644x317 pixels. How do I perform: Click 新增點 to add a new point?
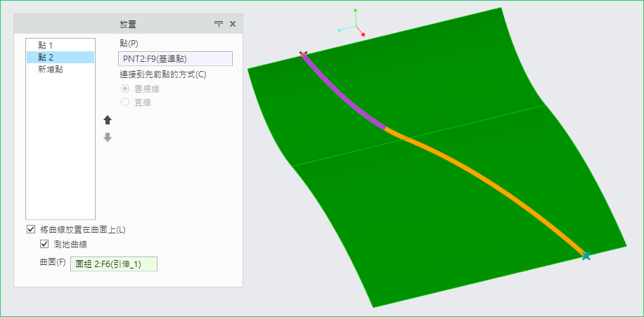51,69
